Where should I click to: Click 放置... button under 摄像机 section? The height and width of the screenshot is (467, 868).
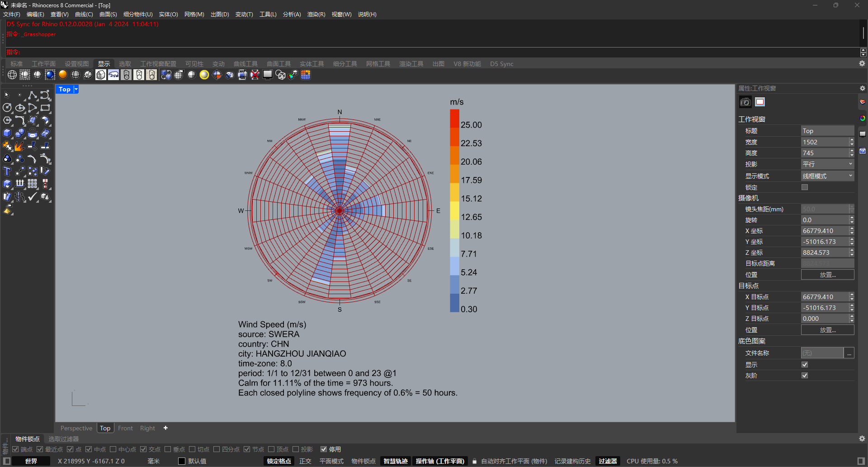(x=827, y=275)
